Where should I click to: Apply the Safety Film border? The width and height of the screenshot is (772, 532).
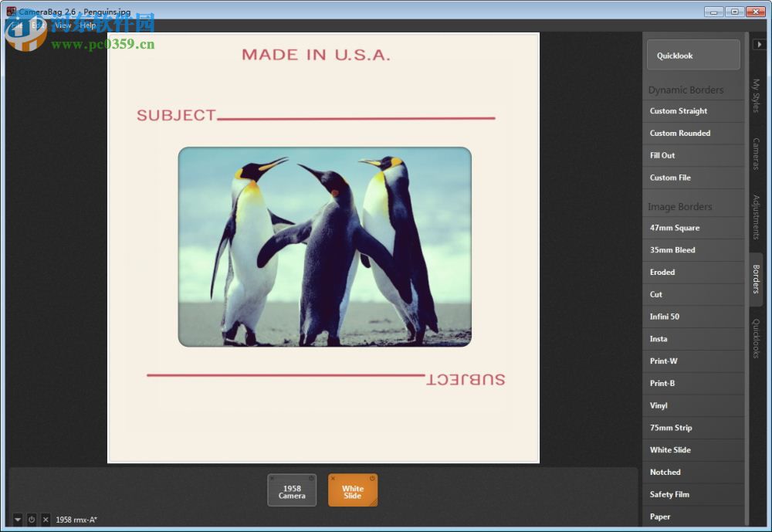coord(692,494)
